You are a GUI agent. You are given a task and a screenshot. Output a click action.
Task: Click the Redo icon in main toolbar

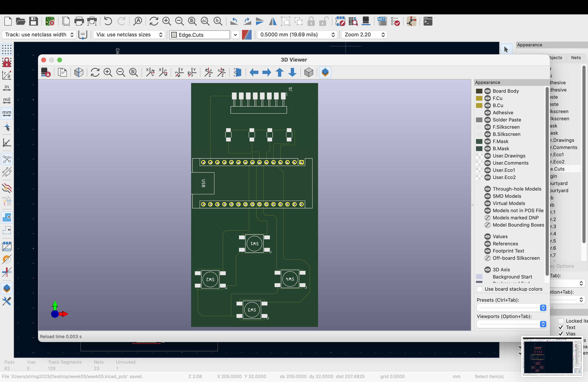(121, 21)
